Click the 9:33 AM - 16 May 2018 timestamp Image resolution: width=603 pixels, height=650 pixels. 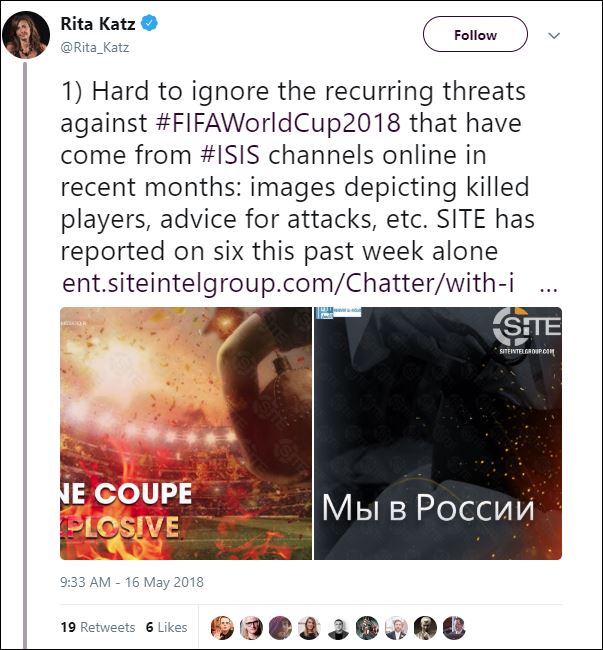pos(132,582)
